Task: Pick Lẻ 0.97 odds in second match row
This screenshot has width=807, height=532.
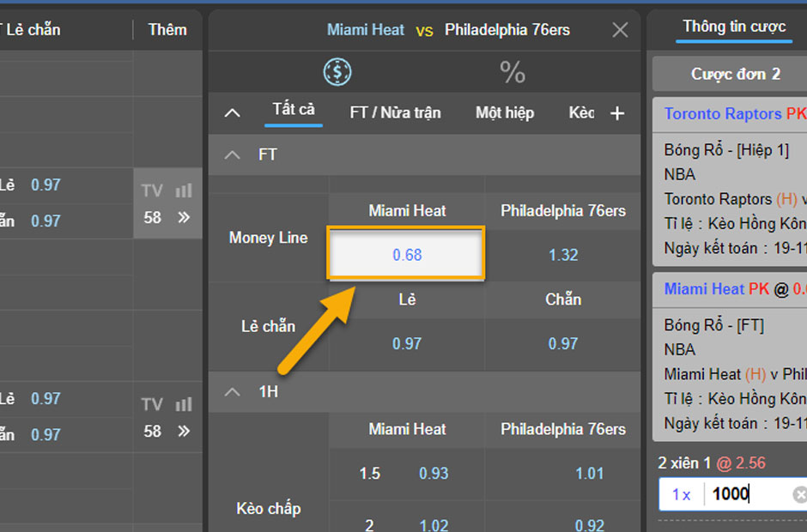Action: 46,399
